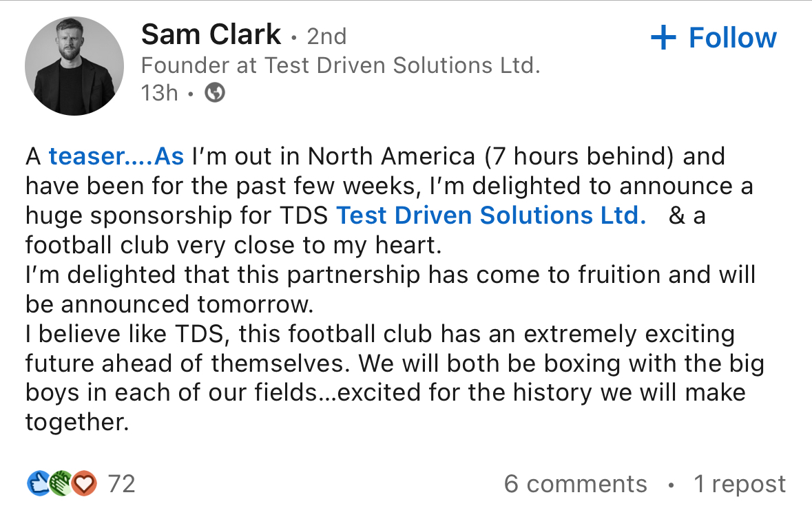812x528 pixels.
Task: Click the 13h post timestamp
Action: (159, 93)
